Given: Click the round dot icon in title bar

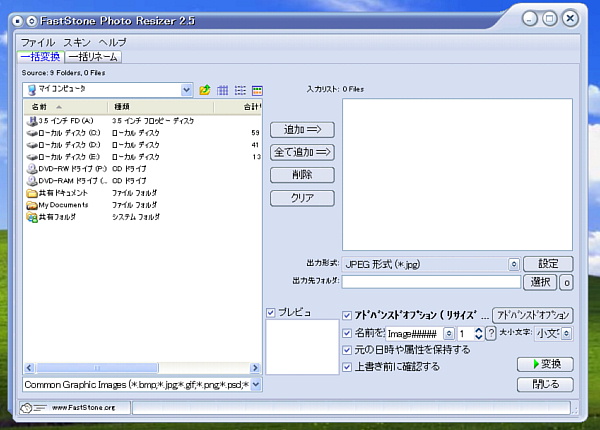Looking at the screenshot, I should 17,21.
